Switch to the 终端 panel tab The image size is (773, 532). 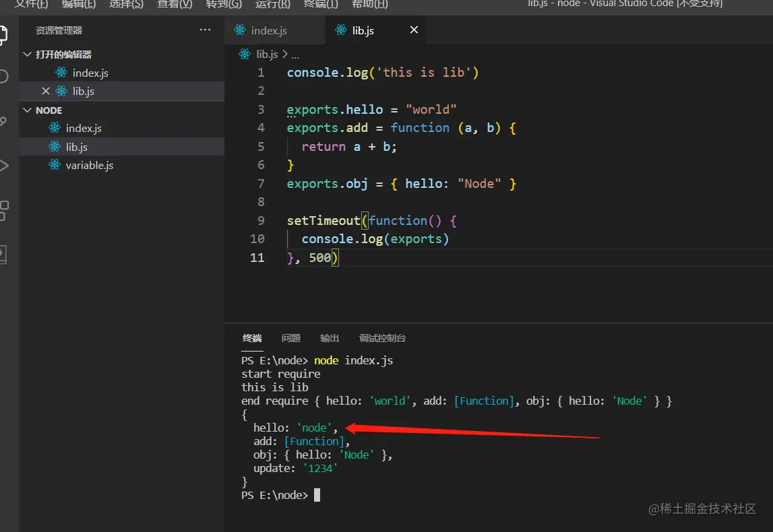point(252,338)
